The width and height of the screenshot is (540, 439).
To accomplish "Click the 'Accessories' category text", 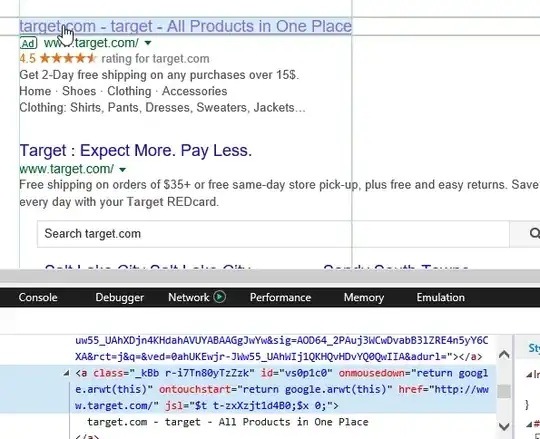I will click(x=195, y=91).
